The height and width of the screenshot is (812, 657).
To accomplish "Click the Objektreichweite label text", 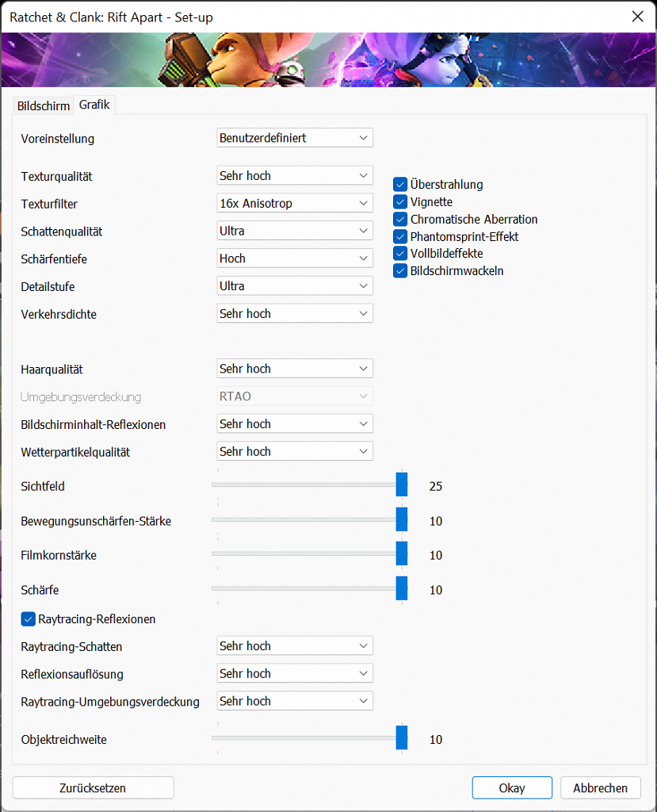I will pos(63,740).
